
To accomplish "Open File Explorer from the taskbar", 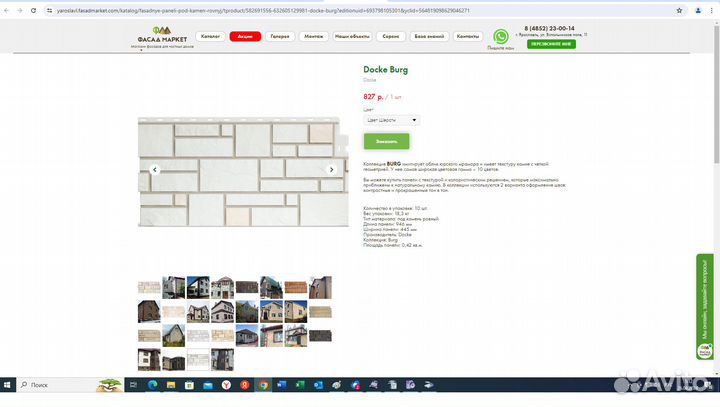I will pos(171,385).
